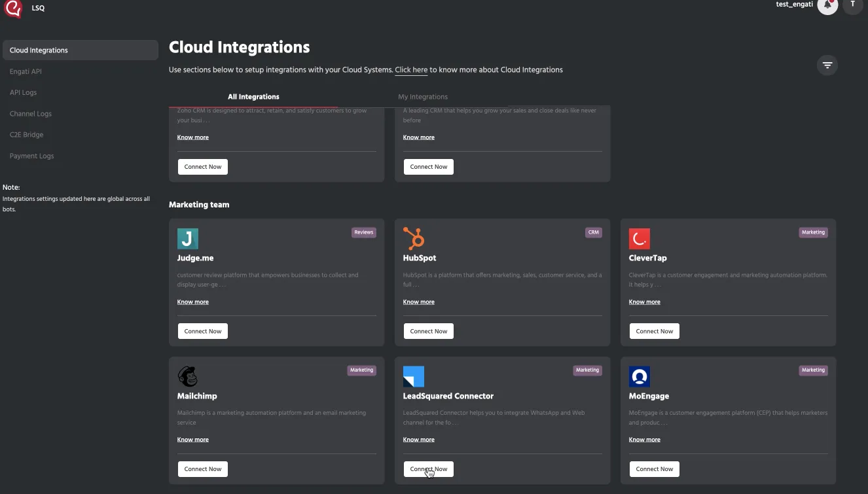Image resolution: width=868 pixels, height=494 pixels.
Task: Open Know more for CleverTap
Action: click(x=645, y=302)
